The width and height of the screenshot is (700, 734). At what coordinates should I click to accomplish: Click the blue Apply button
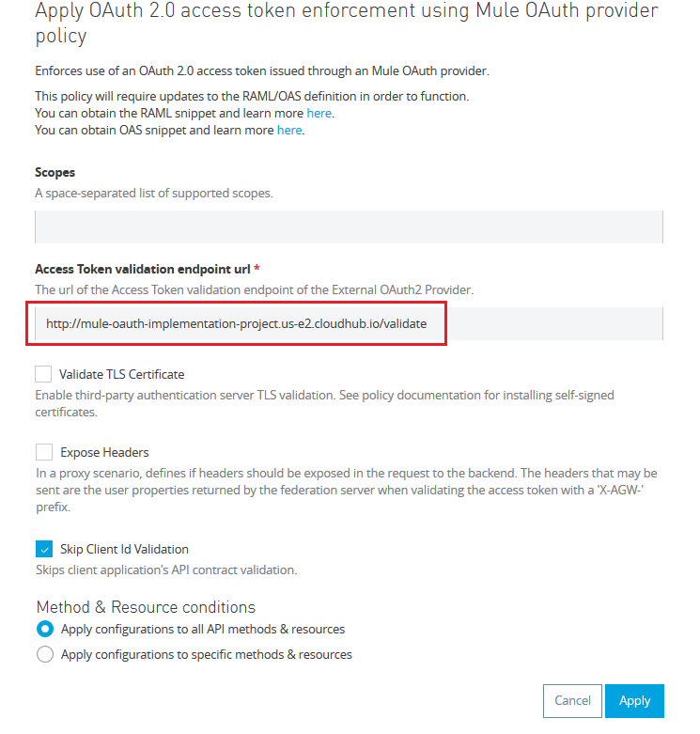[634, 700]
